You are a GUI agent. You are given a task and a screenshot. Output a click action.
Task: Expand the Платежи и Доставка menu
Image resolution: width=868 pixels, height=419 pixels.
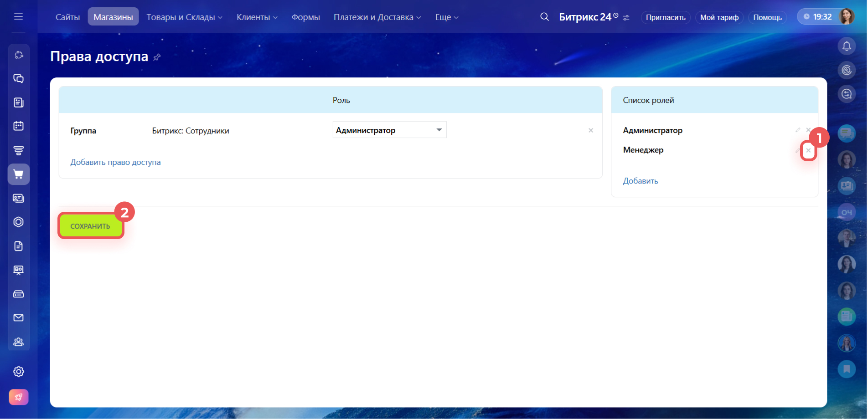pyautogui.click(x=377, y=17)
